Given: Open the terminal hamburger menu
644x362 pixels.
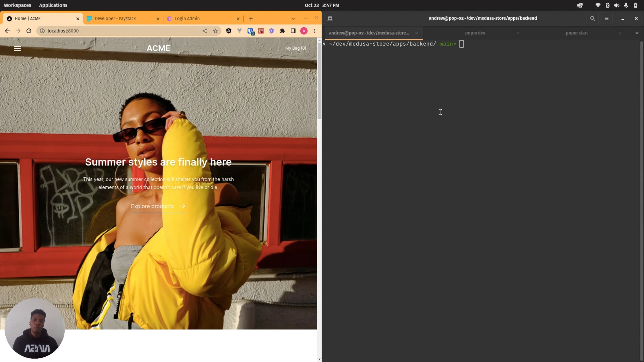Looking at the screenshot, I should click(x=607, y=19).
